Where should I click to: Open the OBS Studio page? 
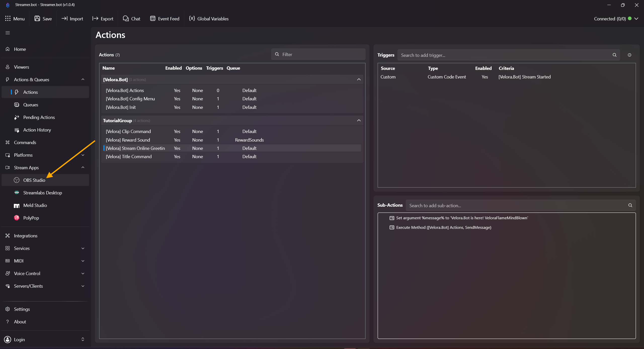tap(34, 180)
